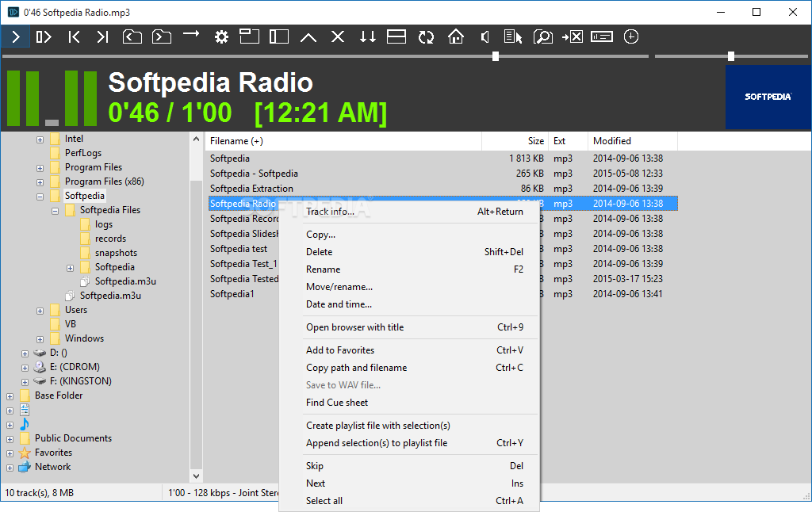Collapse the Softpedia folder node
The image size is (812, 512).
coord(40,197)
